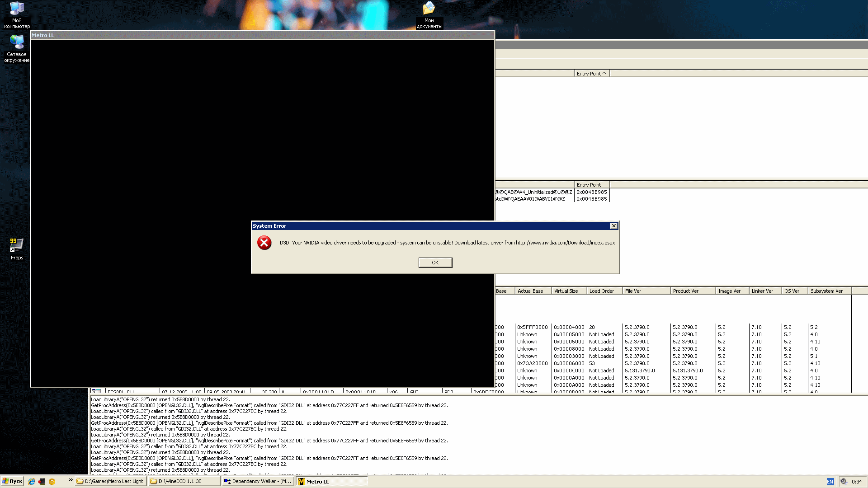Image resolution: width=868 pixels, height=488 pixels.
Task: Sort module list by OS Ver column
Action: pyautogui.click(x=795, y=291)
